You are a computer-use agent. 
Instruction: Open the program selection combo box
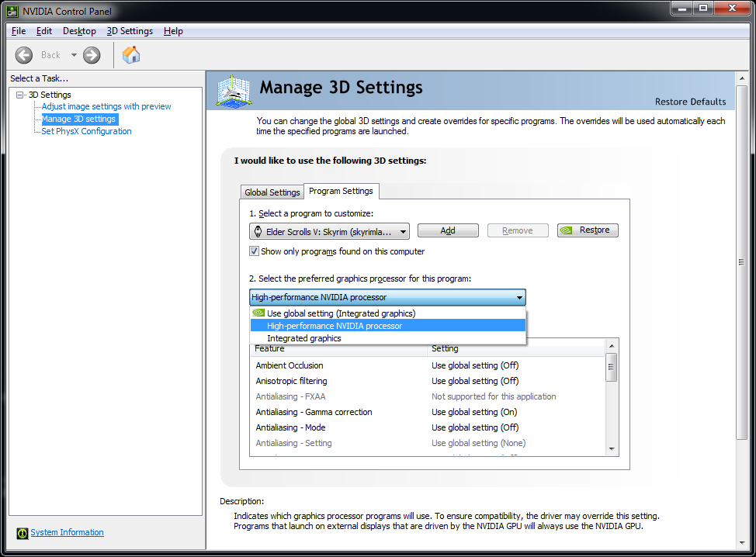329,232
